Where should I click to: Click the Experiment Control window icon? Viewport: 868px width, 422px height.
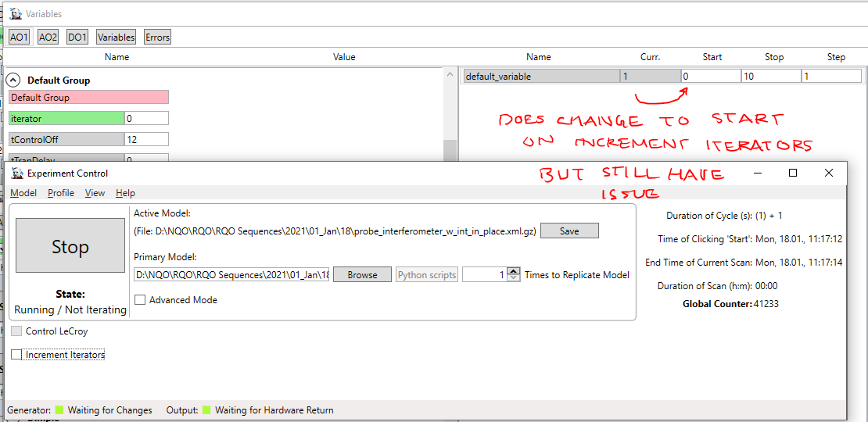click(16, 173)
